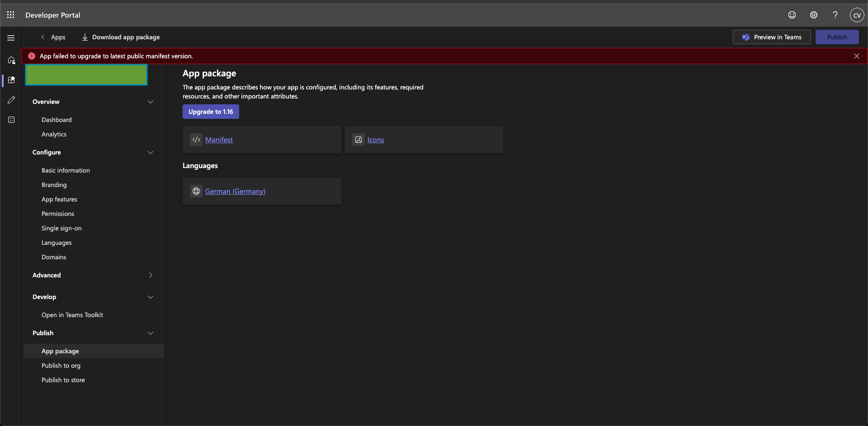868x426 pixels.
Task: Click the Developer Portal title
Action: (53, 15)
